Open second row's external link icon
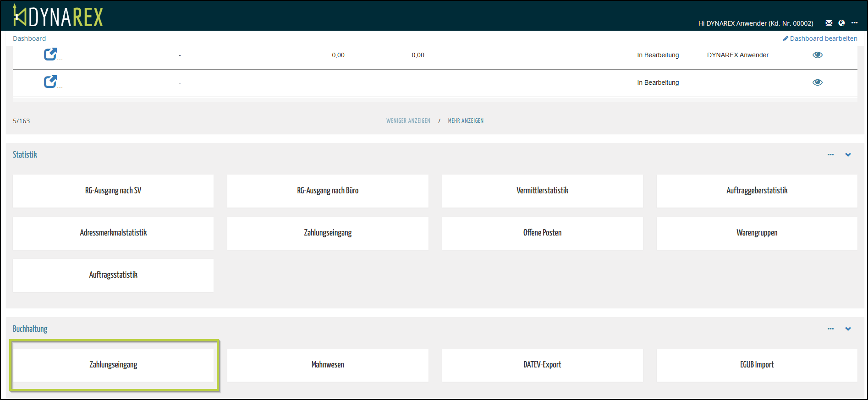 (x=50, y=82)
